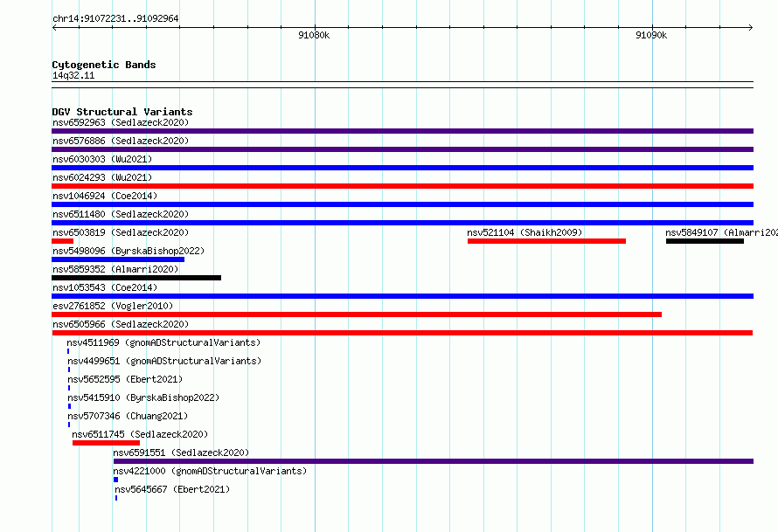Select the nsv6030303 blue variant bar
The image size is (778, 532).
click(402, 168)
